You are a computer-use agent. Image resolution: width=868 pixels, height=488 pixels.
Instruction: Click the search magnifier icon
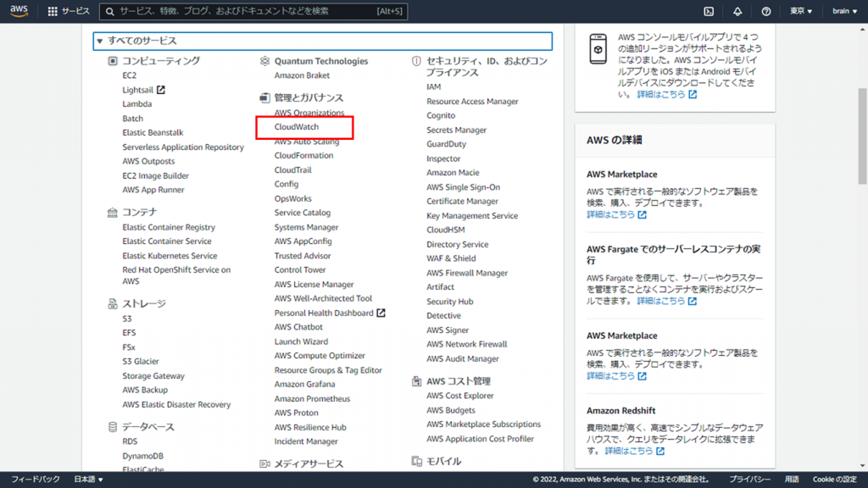point(109,11)
